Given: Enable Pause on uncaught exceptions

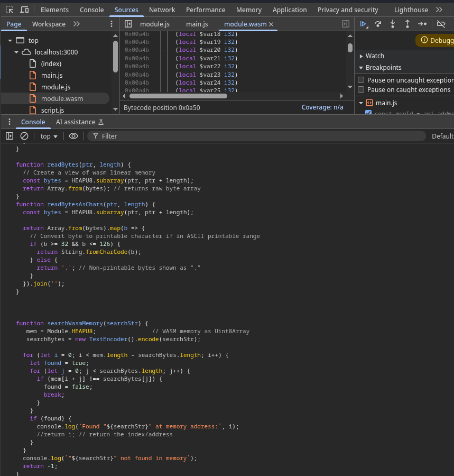Looking at the screenshot, I should [361, 80].
